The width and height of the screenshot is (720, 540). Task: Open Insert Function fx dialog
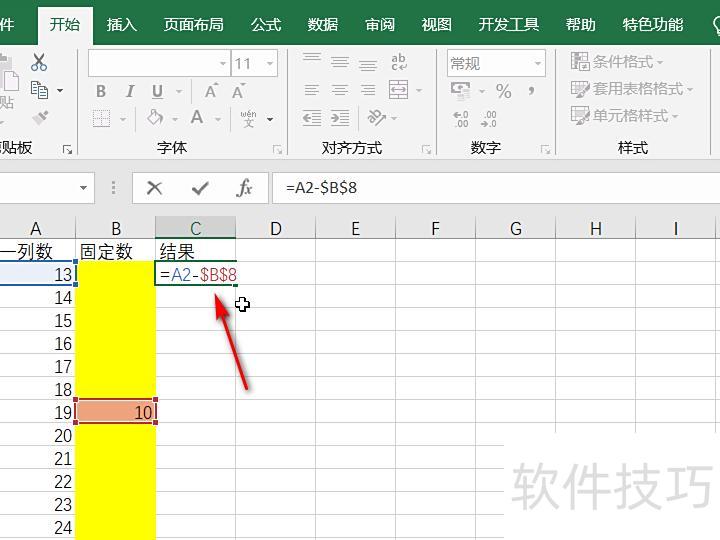click(x=244, y=188)
